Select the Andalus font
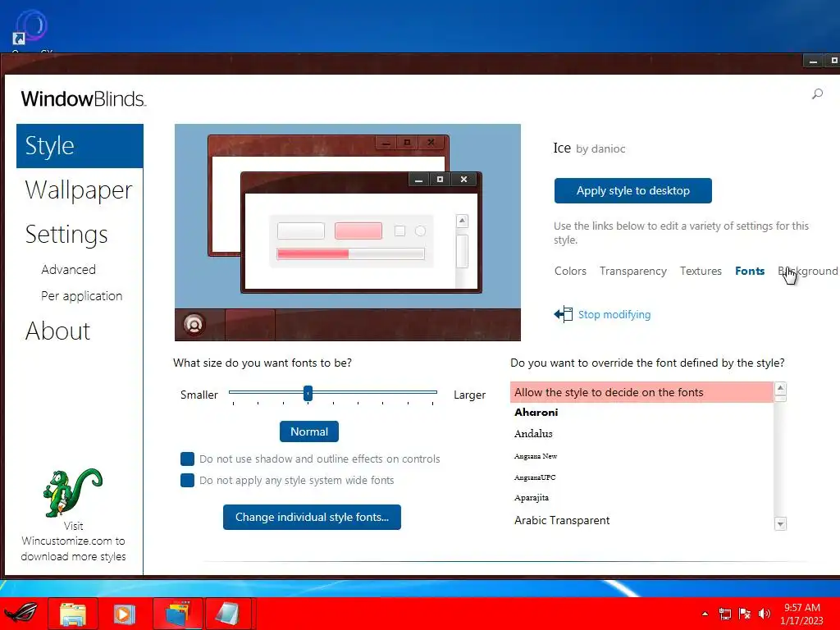Screen dimensions: 840x630 [x=641, y=434]
